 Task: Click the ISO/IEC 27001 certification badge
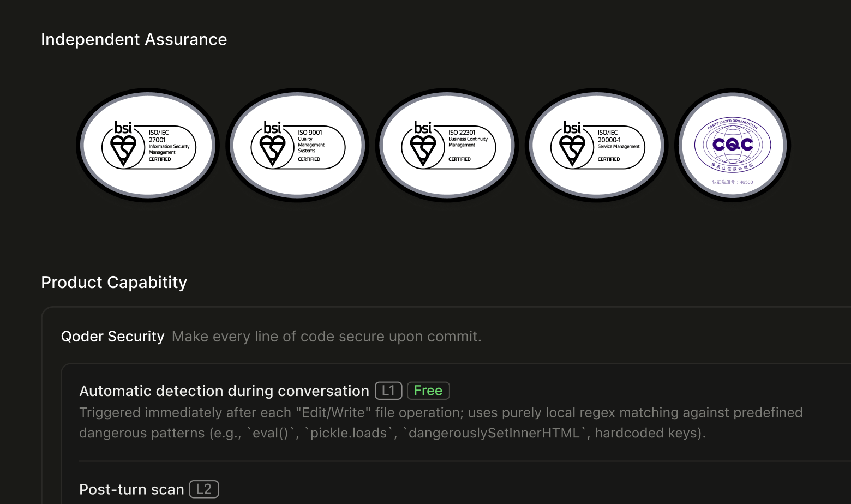point(148,145)
